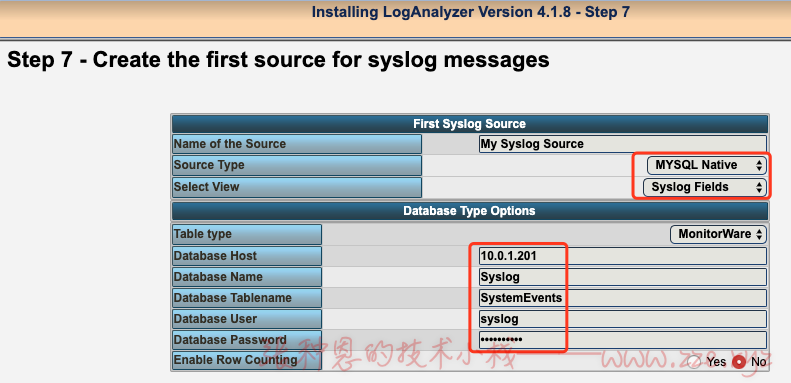
Task: Open the Source Type dropdown
Action: point(707,165)
